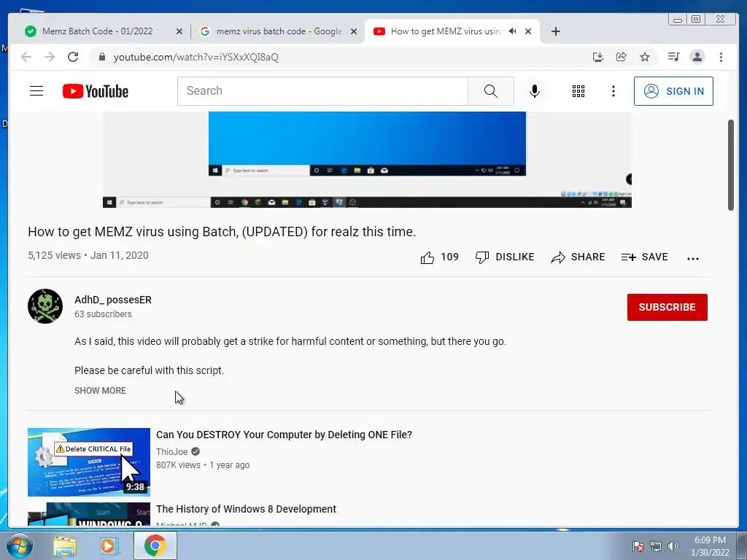Mute the YouTube tab via speaker icon

click(513, 31)
